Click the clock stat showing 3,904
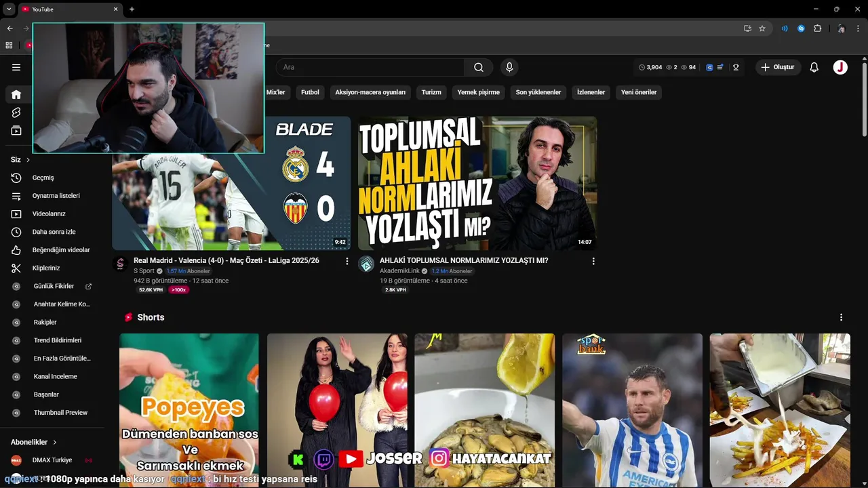 [x=650, y=67]
